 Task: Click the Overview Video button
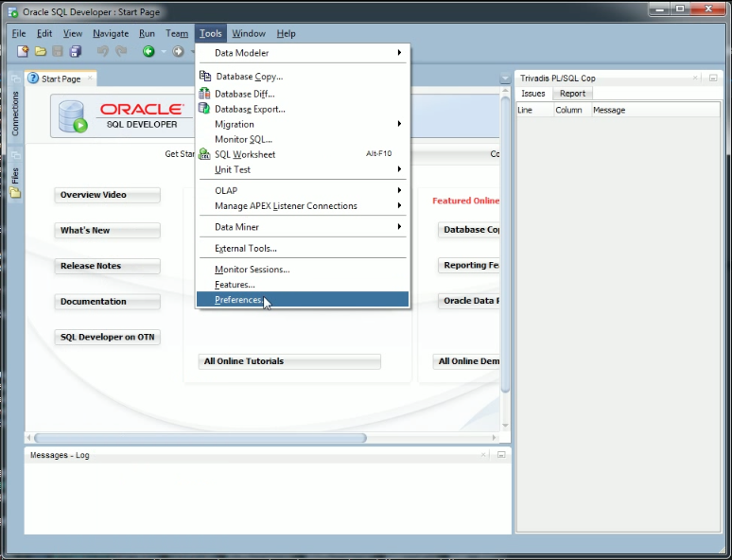click(x=108, y=195)
